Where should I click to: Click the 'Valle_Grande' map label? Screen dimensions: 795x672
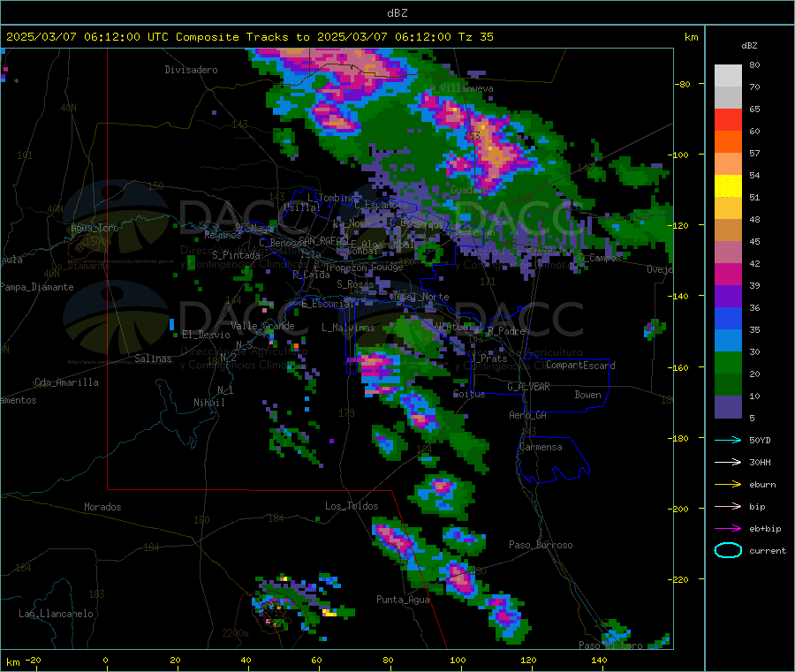(x=262, y=326)
